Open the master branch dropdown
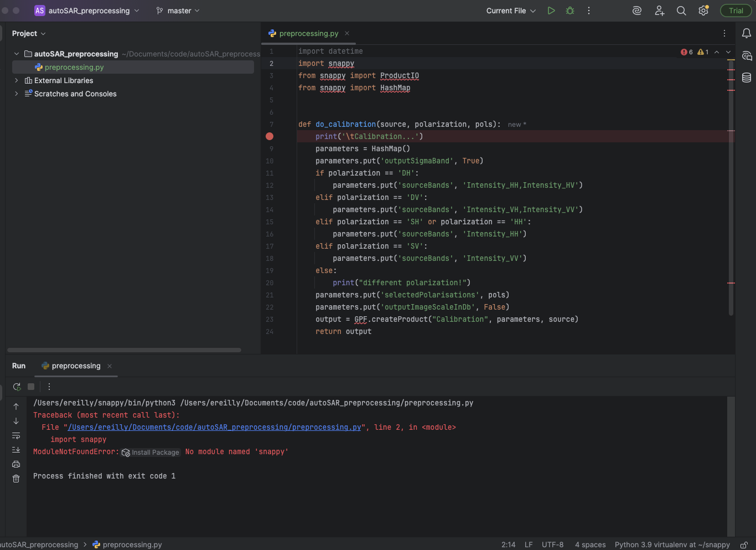 (178, 11)
